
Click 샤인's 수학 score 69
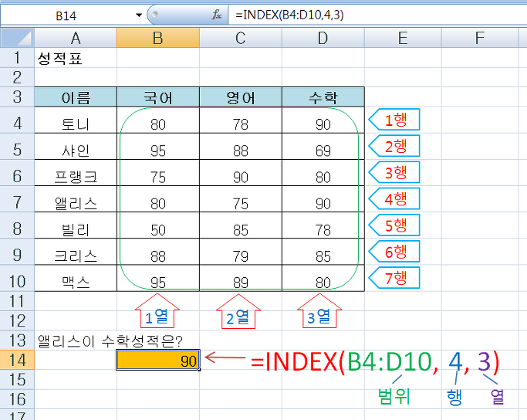323,147
